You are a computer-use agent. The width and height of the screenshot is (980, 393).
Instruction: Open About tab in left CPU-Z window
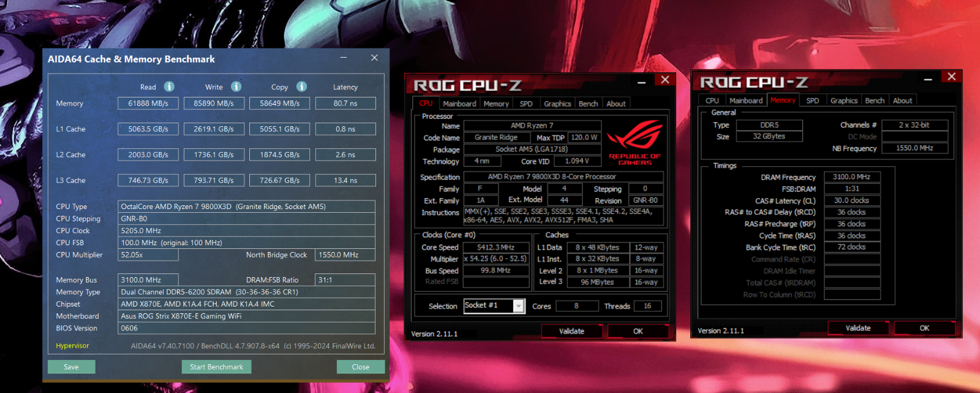[x=616, y=104]
